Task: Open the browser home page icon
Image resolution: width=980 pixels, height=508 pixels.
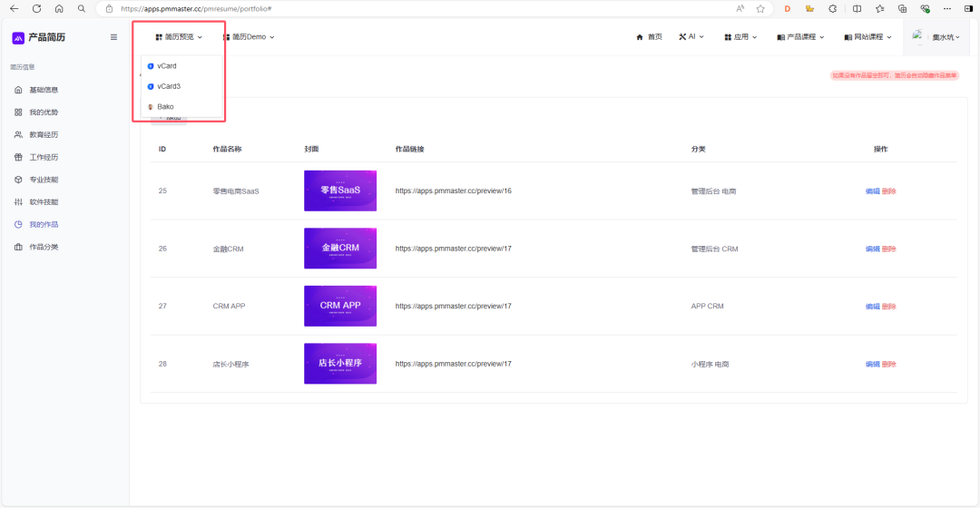Action: [x=59, y=9]
